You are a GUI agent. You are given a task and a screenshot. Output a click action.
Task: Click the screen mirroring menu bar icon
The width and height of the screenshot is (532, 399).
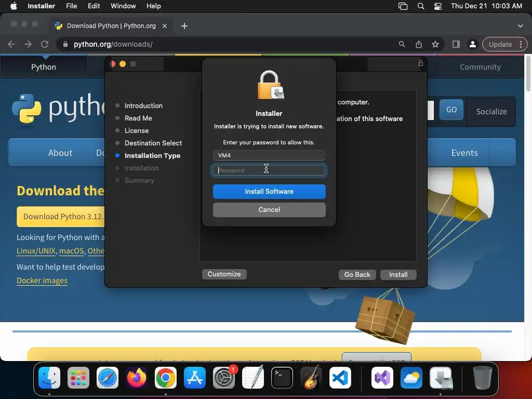click(x=403, y=6)
